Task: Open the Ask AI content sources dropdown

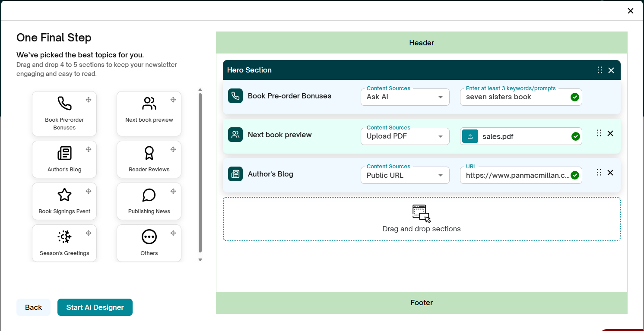Action: pyautogui.click(x=405, y=97)
